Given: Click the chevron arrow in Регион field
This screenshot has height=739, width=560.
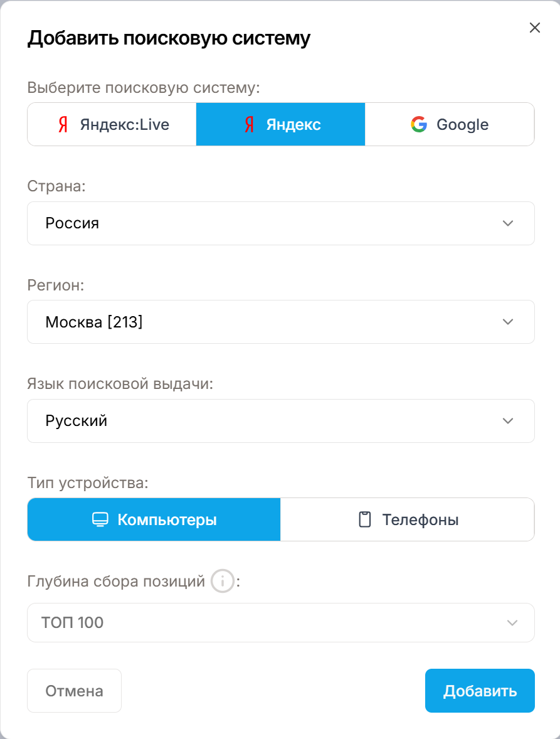Looking at the screenshot, I should click(508, 322).
